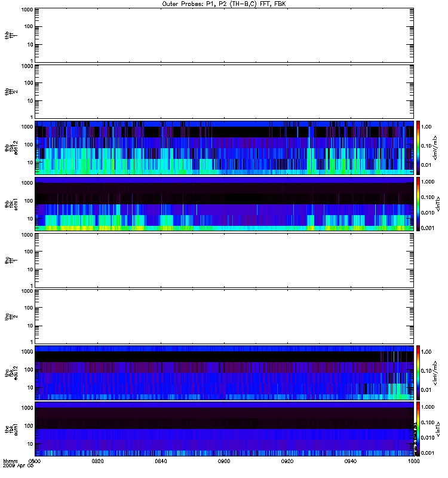Click the '0820' time axis label

pyautogui.click(x=97, y=461)
